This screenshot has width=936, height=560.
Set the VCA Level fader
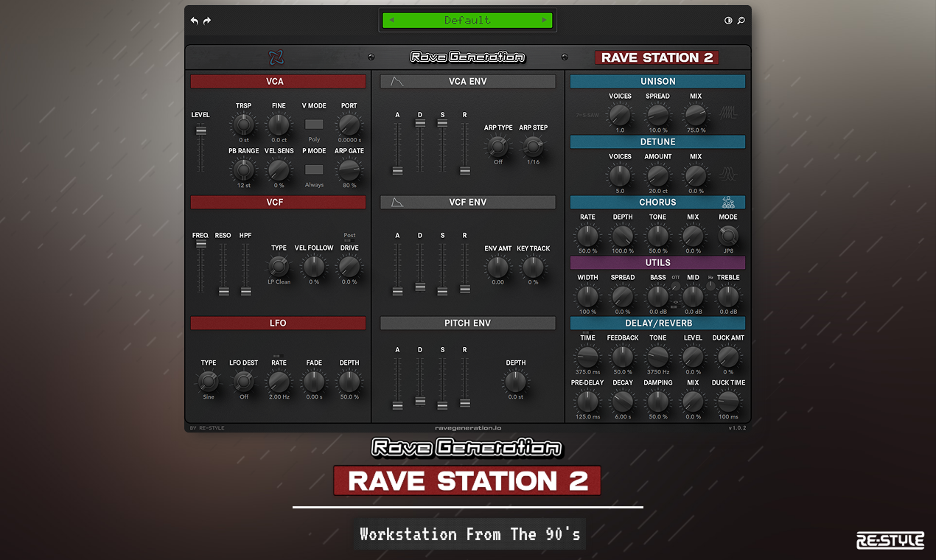tap(200, 130)
